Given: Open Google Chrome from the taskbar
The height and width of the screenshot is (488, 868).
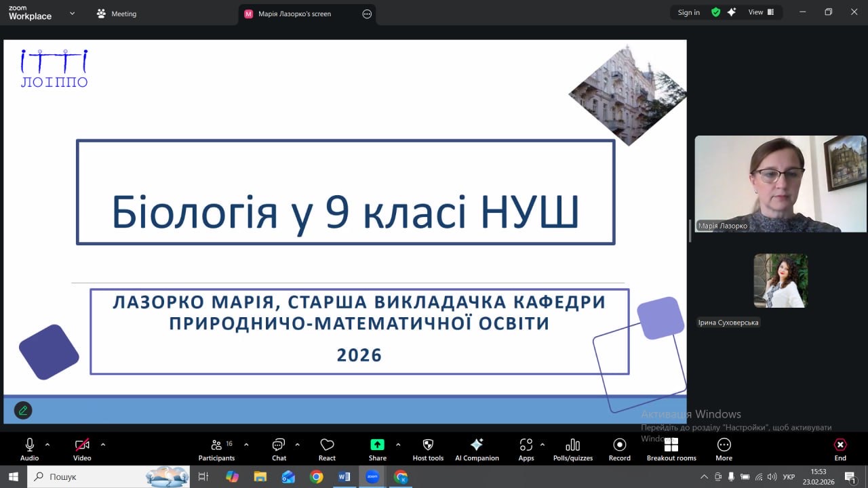Looking at the screenshot, I should 317,476.
